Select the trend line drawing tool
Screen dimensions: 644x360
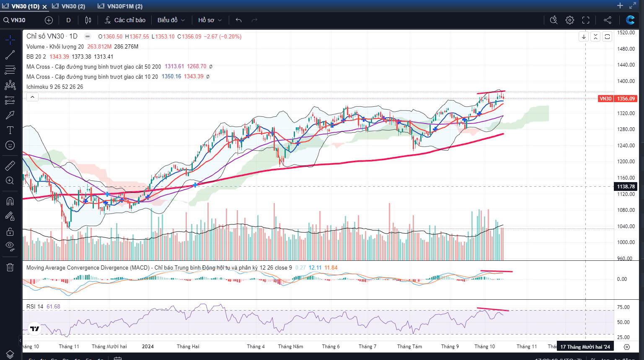coord(10,55)
